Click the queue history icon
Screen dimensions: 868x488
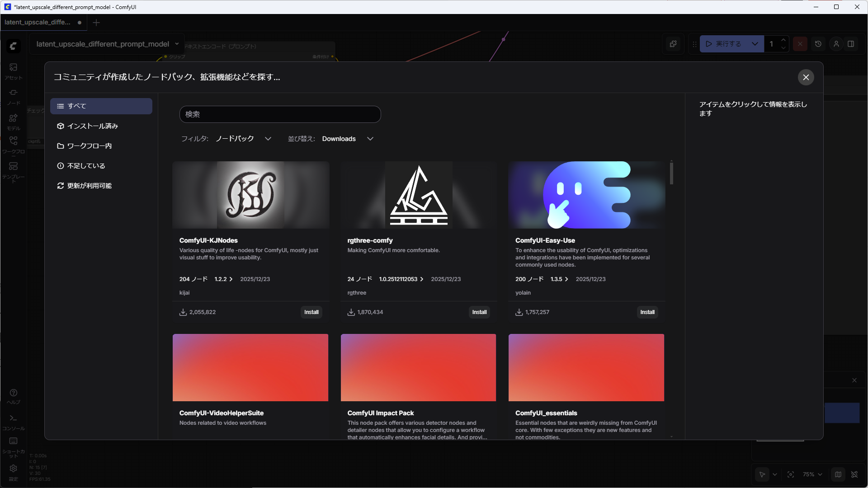(818, 44)
